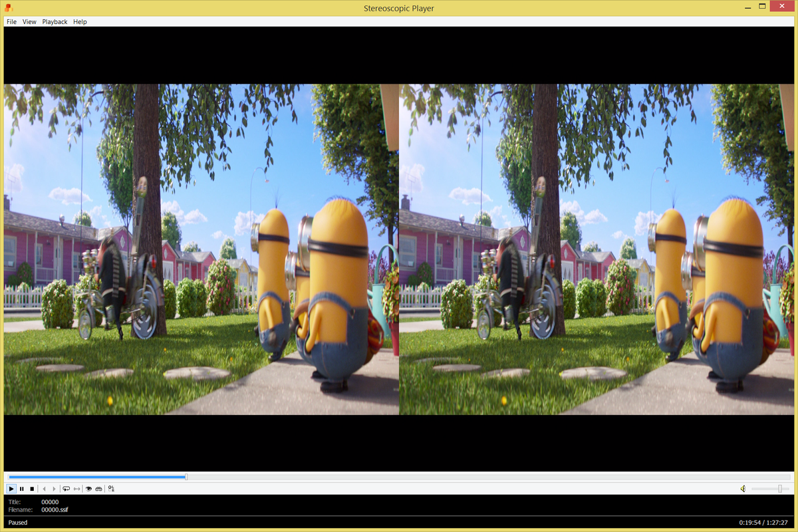Click the Paused status text

pyautogui.click(x=18, y=523)
